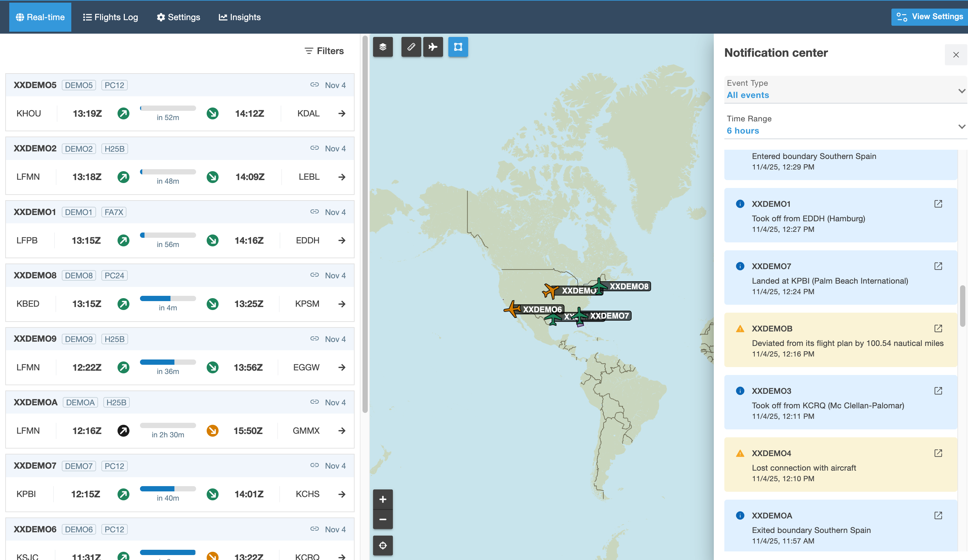This screenshot has width=968, height=560.
Task: Close the Notification center panel
Action: click(x=956, y=55)
